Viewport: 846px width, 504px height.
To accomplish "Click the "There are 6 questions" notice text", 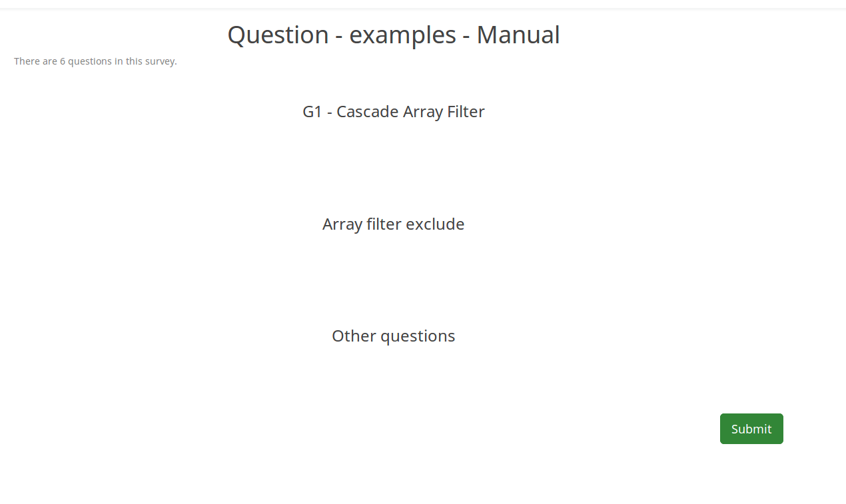I will point(95,61).
